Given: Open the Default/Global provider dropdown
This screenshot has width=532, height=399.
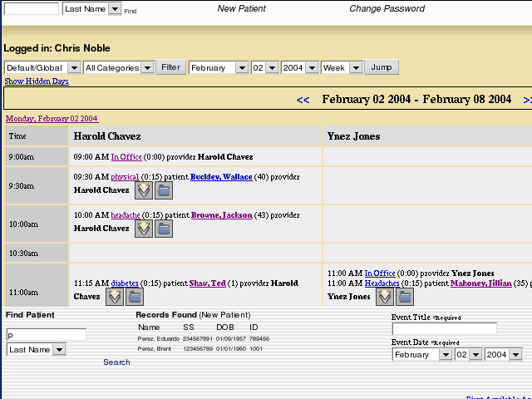Looking at the screenshot, I should tap(42, 68).
